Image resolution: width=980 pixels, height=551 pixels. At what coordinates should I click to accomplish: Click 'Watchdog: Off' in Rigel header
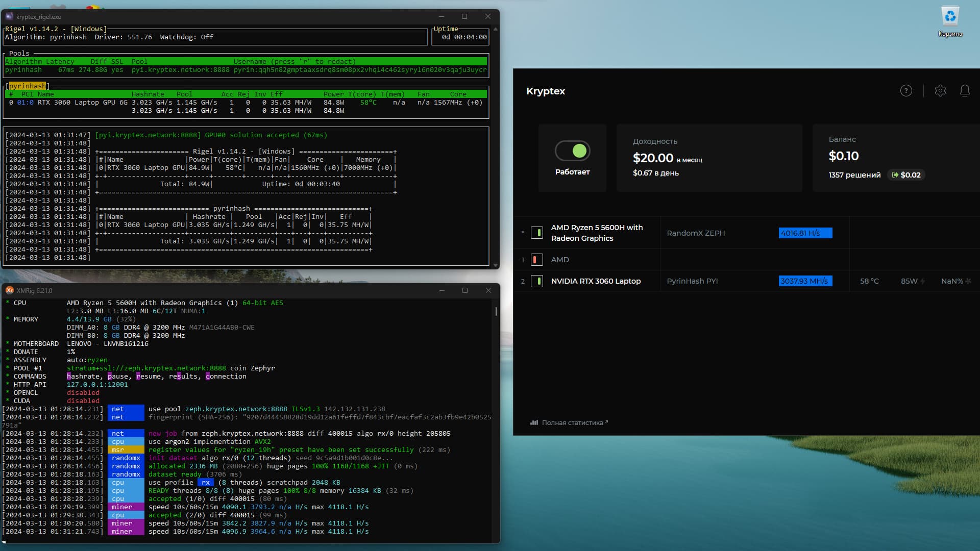pyautogui.click(x=186, y=37)
